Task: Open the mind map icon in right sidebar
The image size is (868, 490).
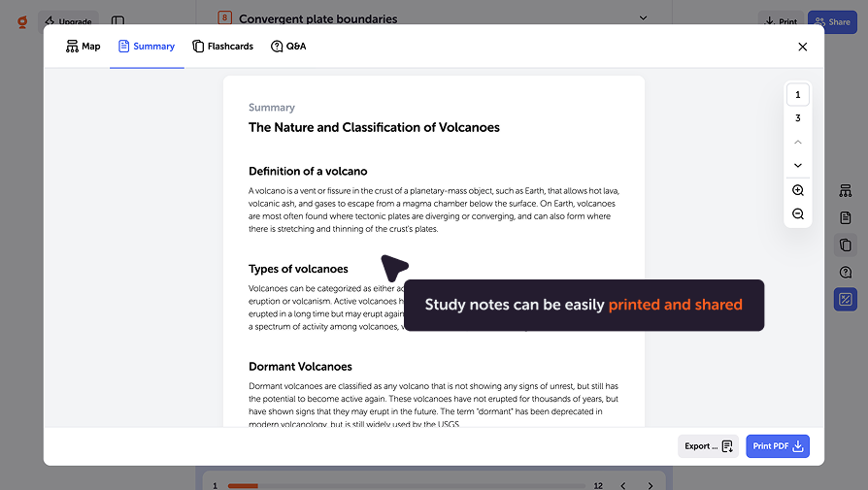Action: [x=846, y=191]
